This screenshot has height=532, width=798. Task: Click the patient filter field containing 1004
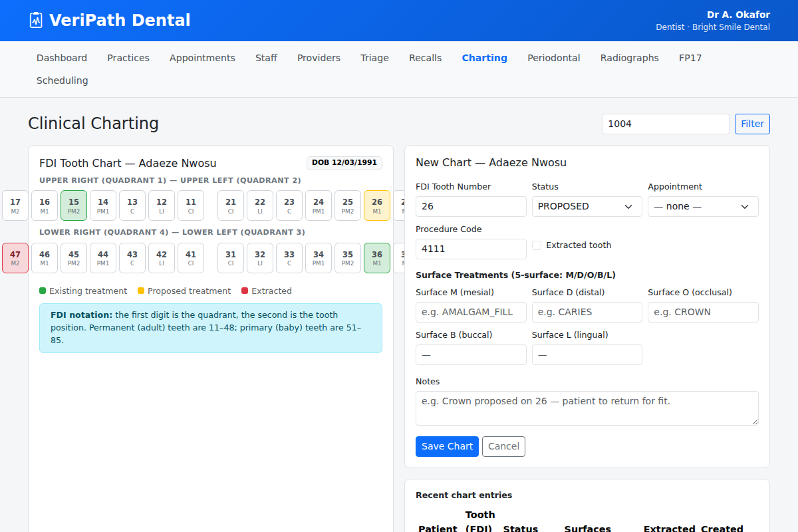point(666,124)
